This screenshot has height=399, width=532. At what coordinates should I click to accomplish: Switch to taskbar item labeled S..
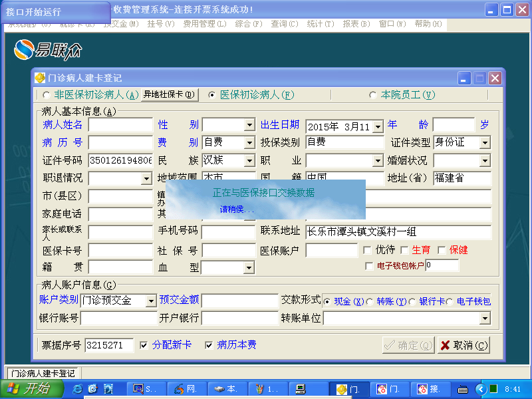[146, 389]
